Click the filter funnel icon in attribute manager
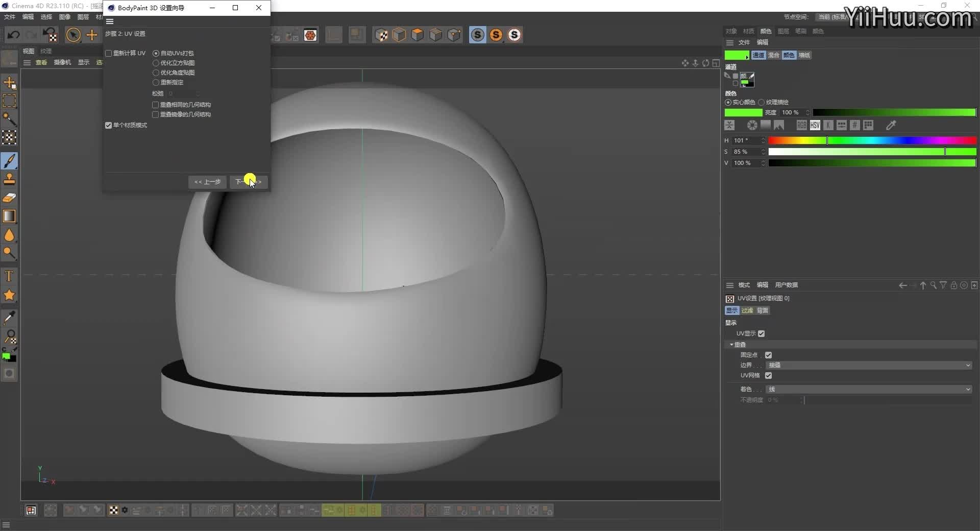Image resolution: width=980 pixels, height=531 pixels. (x=943, y=285)
